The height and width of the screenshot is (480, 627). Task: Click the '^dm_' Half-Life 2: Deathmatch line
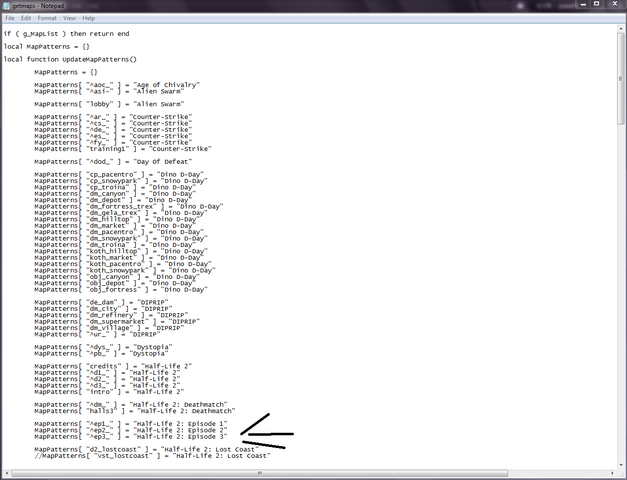[131, 405]
